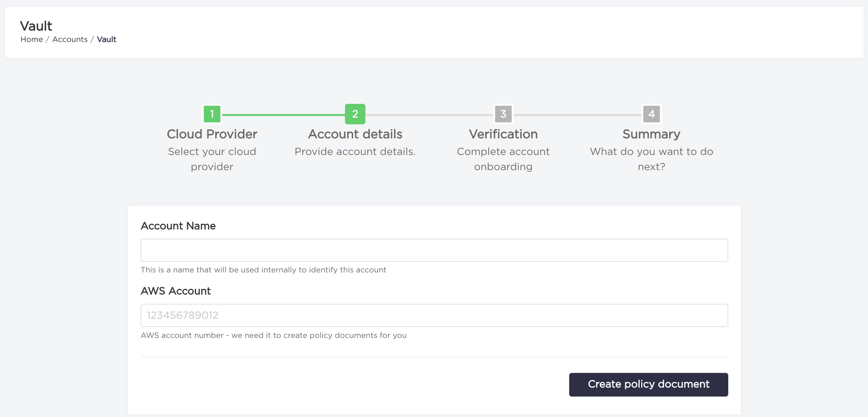The width and height of the screenshot is (868, 417).
Task: Click the Cloud Provider step label
Action: (212, 134)
